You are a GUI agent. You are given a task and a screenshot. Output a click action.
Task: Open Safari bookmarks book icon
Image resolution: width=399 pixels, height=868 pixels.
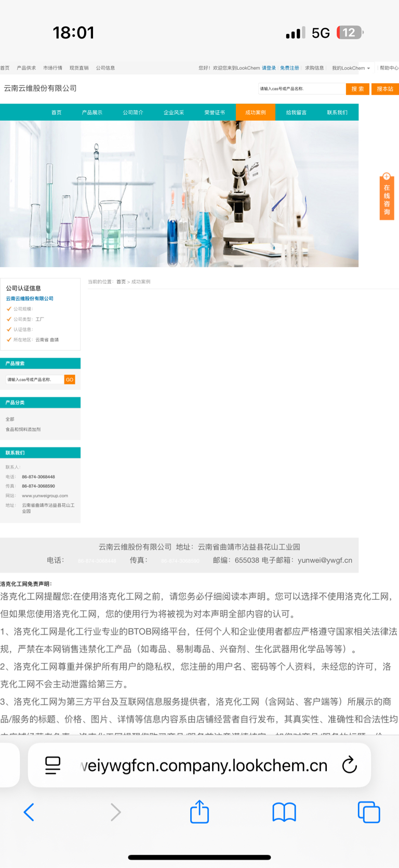click(x=284, y=812)
